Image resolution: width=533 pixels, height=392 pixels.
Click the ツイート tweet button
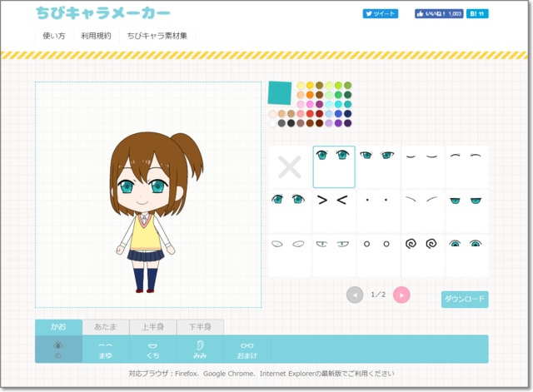[381, 14]
